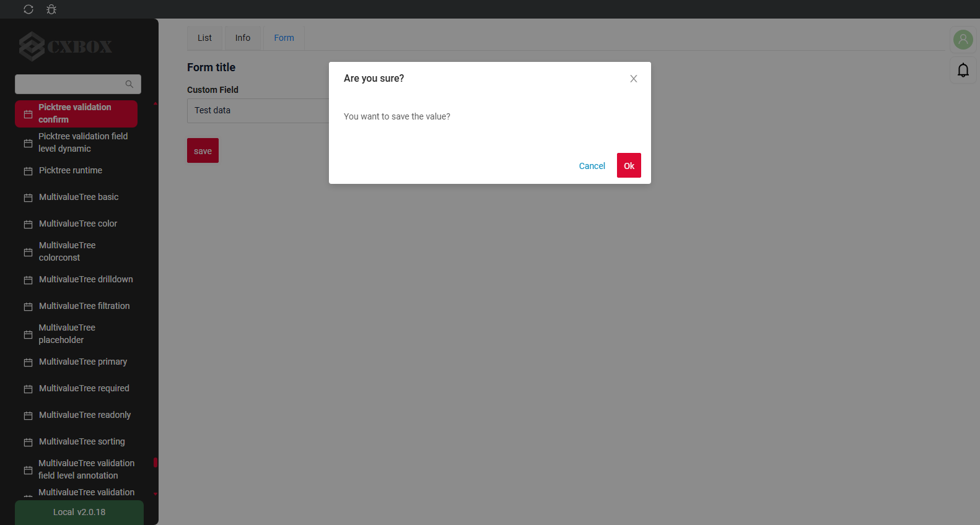Click the icon beside MultivalueTree basic
The height and width of the screenshot is (525, 980).
tap(28, 197)
